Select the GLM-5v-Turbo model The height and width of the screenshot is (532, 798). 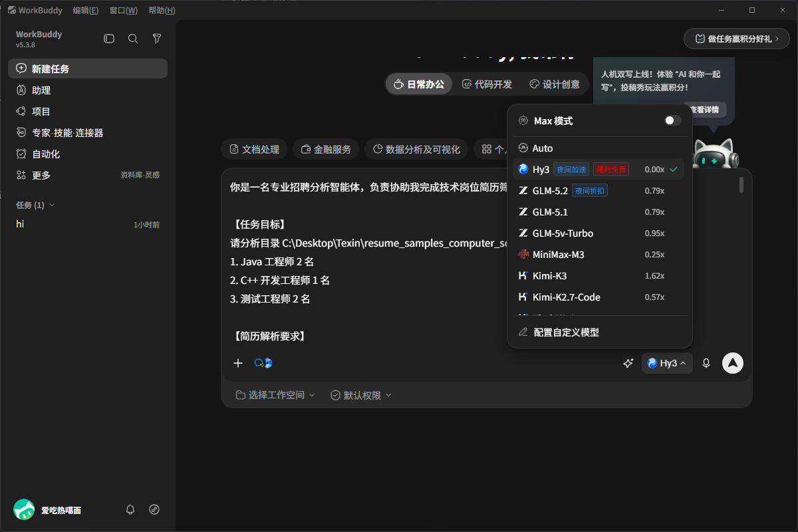click(x=598, y=233)
